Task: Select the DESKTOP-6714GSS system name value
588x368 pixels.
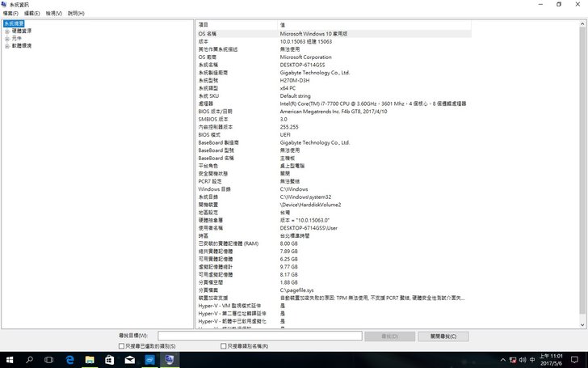Action: [x=302, y=65]
